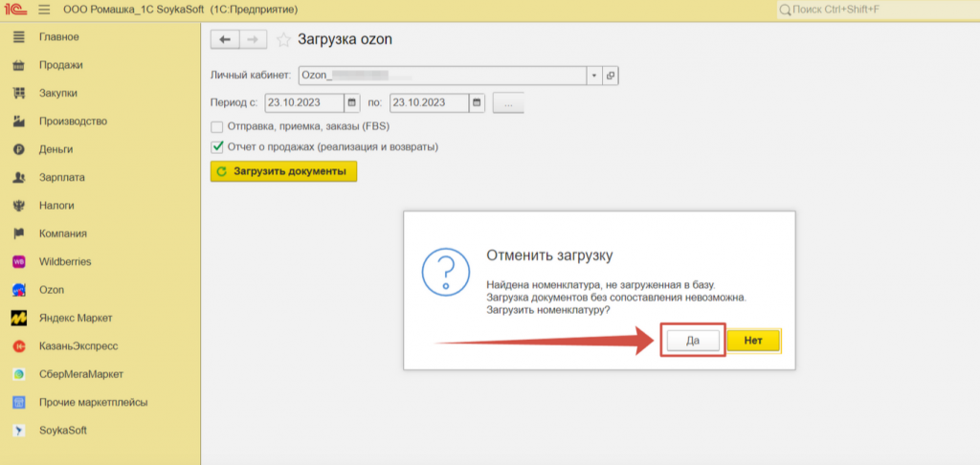
Task: Open period selection ellipsis button
Action: [x=508, y=102]
